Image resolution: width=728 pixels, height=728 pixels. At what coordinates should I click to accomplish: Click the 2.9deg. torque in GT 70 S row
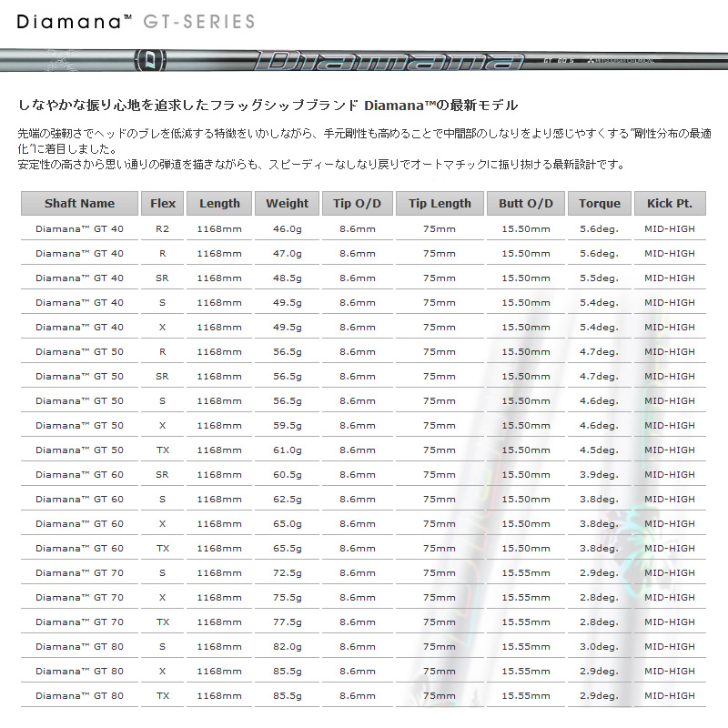pos(600,573)
